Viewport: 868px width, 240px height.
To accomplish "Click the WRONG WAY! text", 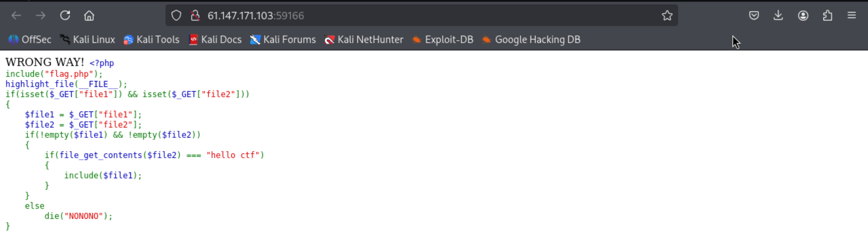I will 45,62.
